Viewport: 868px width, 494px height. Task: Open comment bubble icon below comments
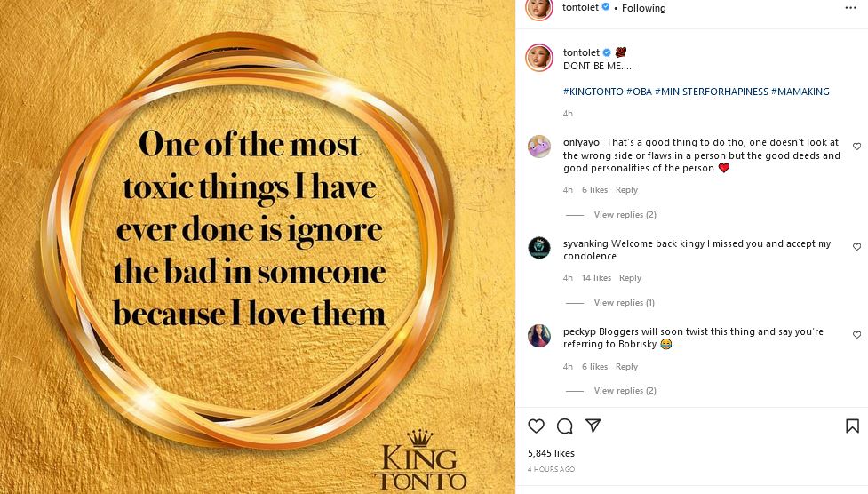pos(564,426)
